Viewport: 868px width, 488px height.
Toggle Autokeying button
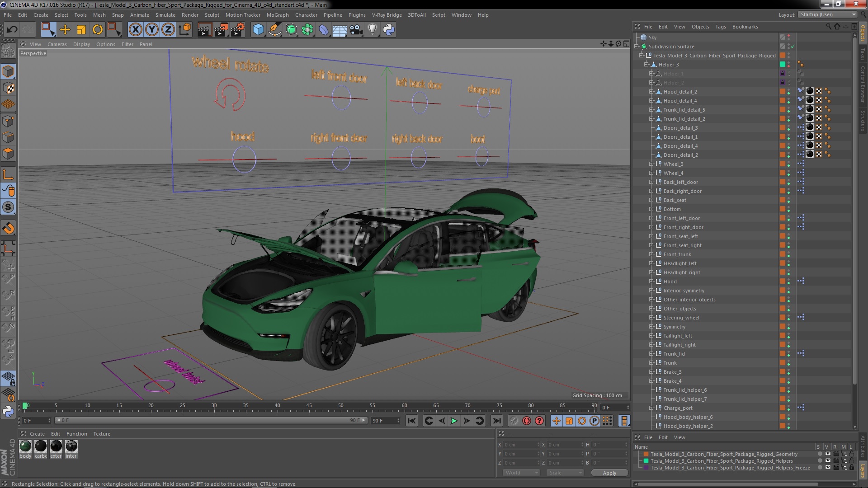pos(527,421)
